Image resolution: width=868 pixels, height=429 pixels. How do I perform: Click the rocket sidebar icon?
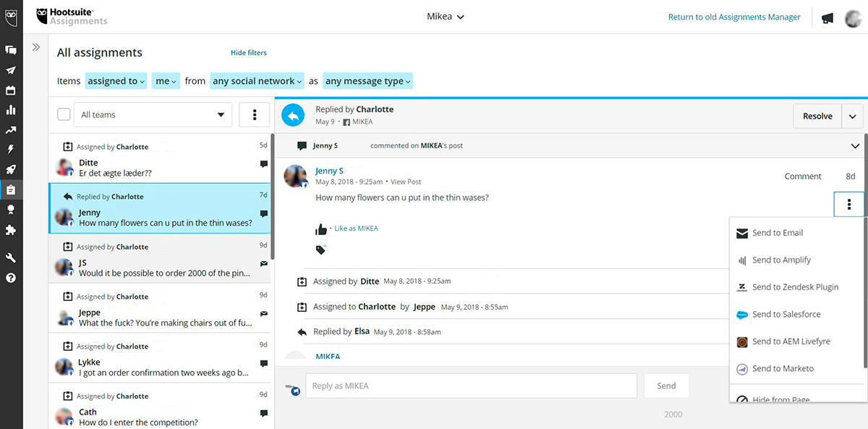[11, 170]
